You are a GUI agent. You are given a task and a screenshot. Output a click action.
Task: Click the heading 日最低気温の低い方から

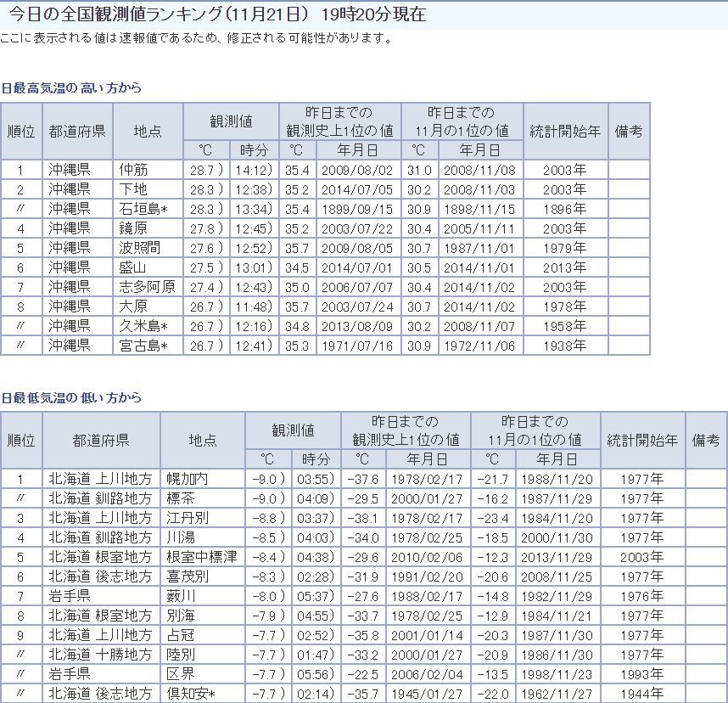pos(71,397)
